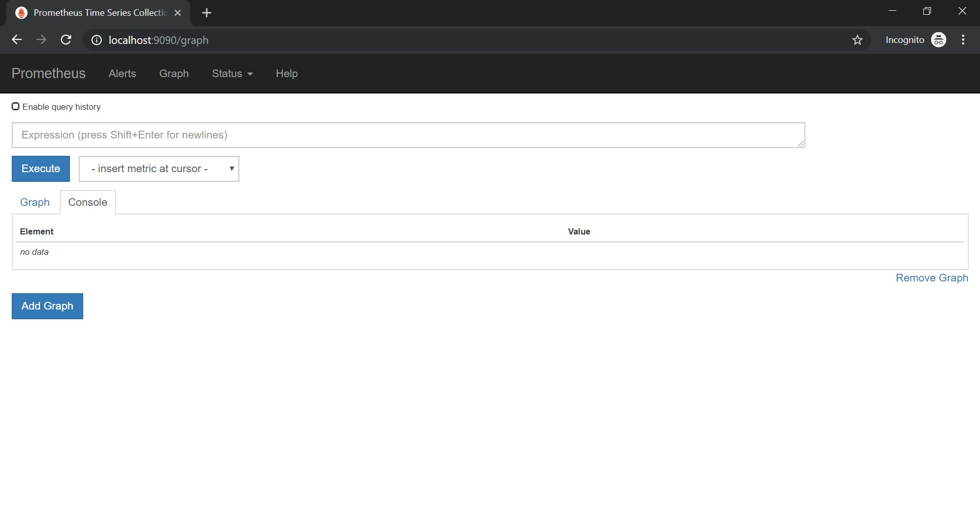The width and height of the screenshot is (980, 521).
Task: Click the browser back arrow
Action: pos(17,40)
